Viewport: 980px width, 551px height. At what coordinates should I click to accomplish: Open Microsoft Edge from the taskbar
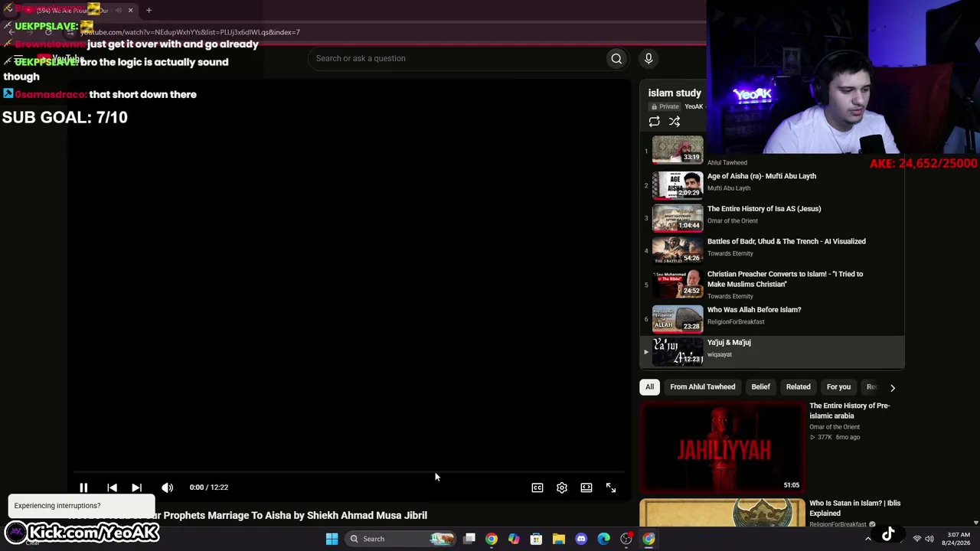pyautogui.click(x=603, y=539)
